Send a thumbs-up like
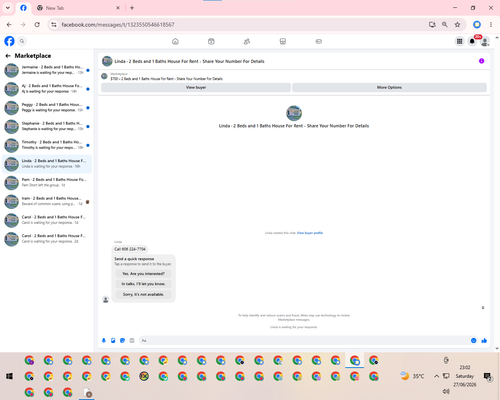This screenshot has width=500, height=400. (x=484, y=340)
